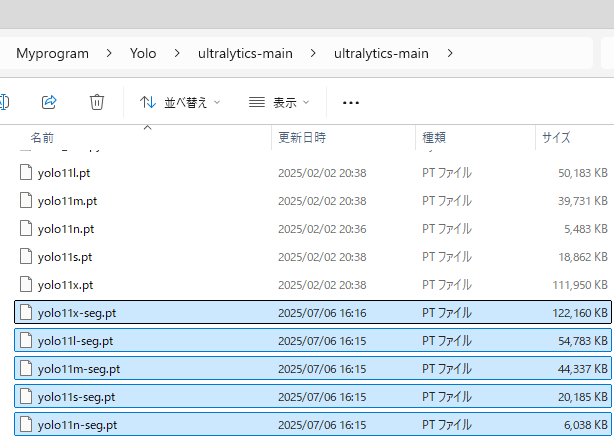Click the file icon of yolo11m-seg.pt
Screen dimensions: 614x447
coord(26,368)
